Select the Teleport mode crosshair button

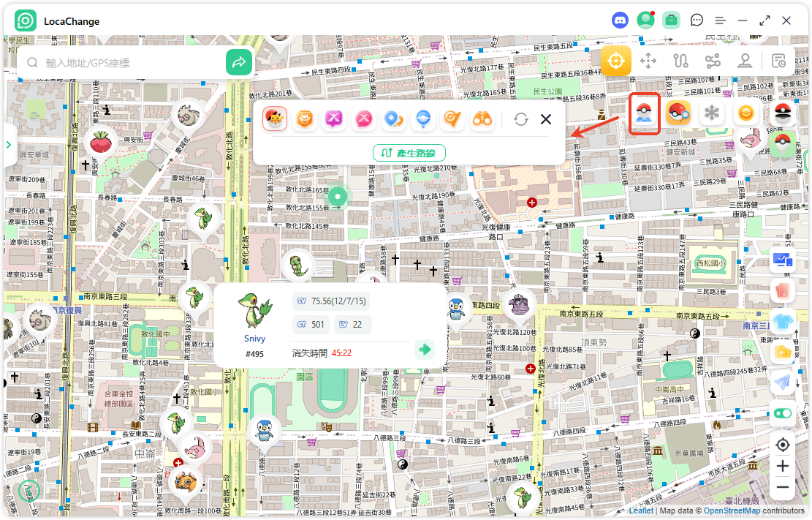[x=615, y=61]
